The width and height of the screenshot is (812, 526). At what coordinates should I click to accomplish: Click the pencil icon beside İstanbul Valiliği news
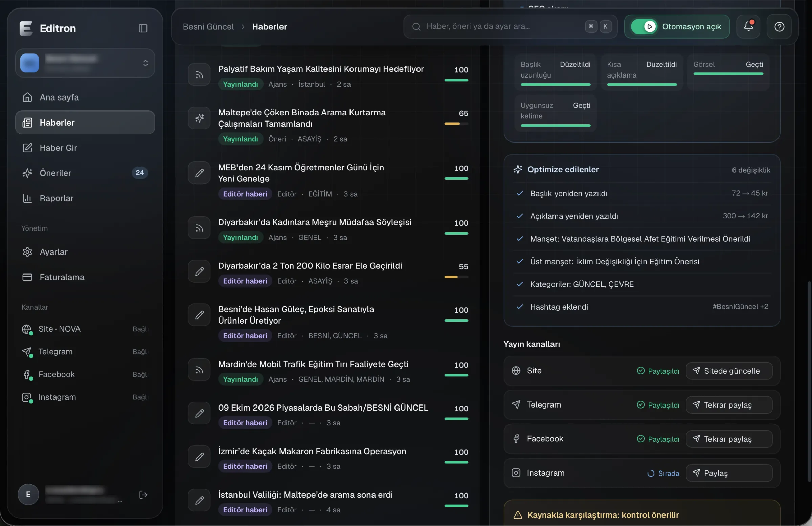pyautogui.click(x=199, y=500)
